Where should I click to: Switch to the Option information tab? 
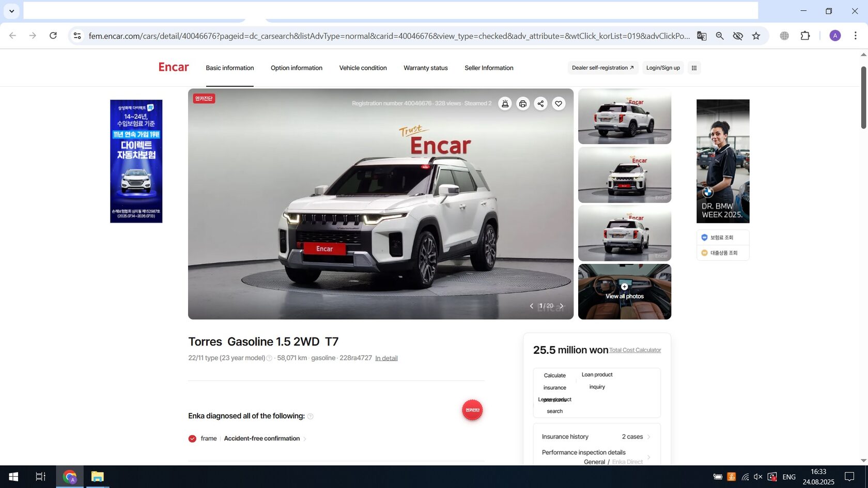[x=297, y=68]
